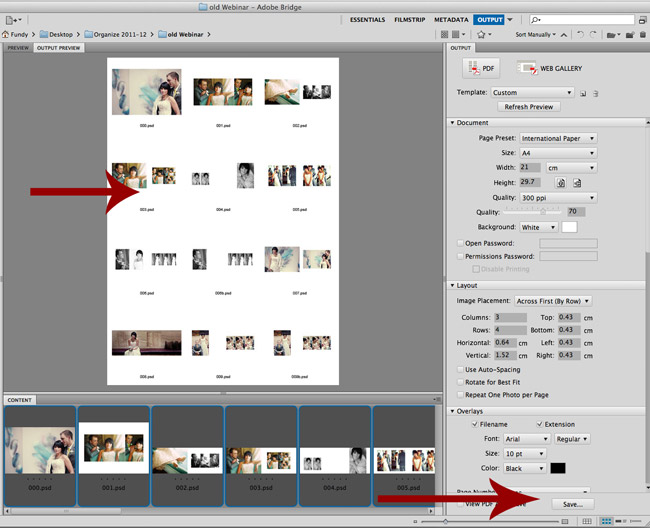Open the paper Size A4 dropdown
This screenshot has height=528, width=650.
pos(558,153)
